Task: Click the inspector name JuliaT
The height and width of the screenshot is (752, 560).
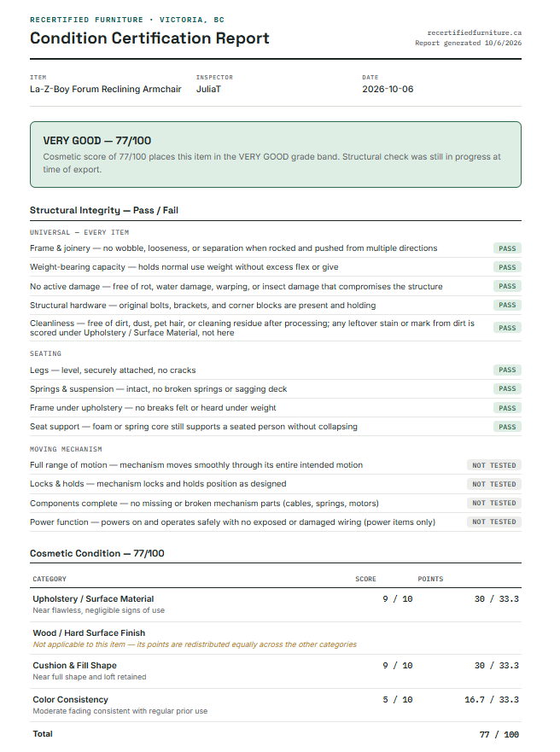Action: coord(208,90)
